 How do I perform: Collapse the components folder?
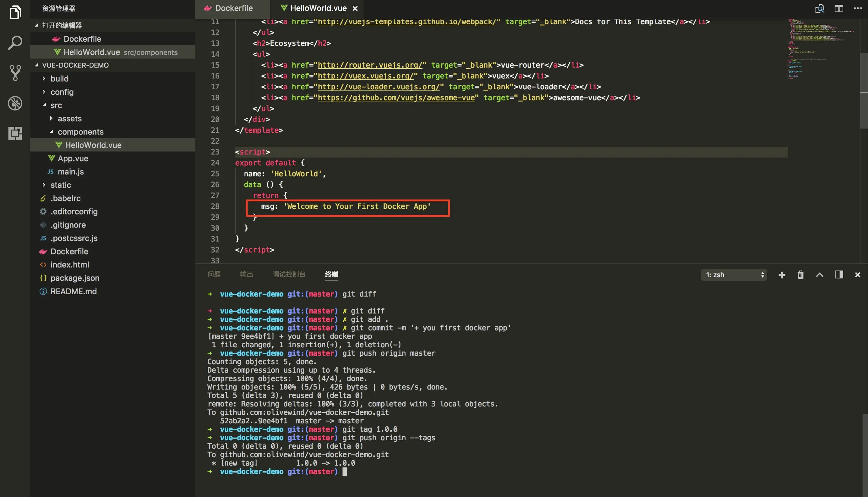coord(51,132)
